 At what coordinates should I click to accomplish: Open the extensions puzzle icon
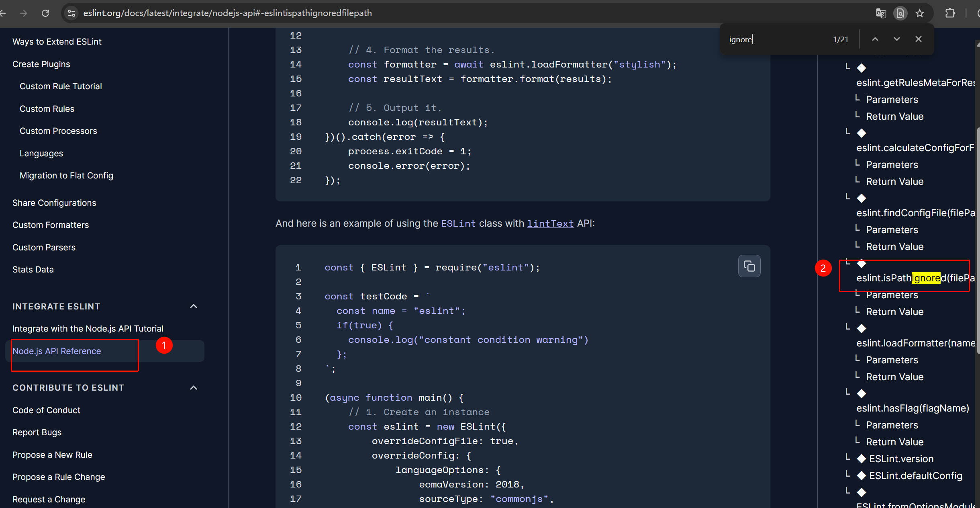click(950, 13)
